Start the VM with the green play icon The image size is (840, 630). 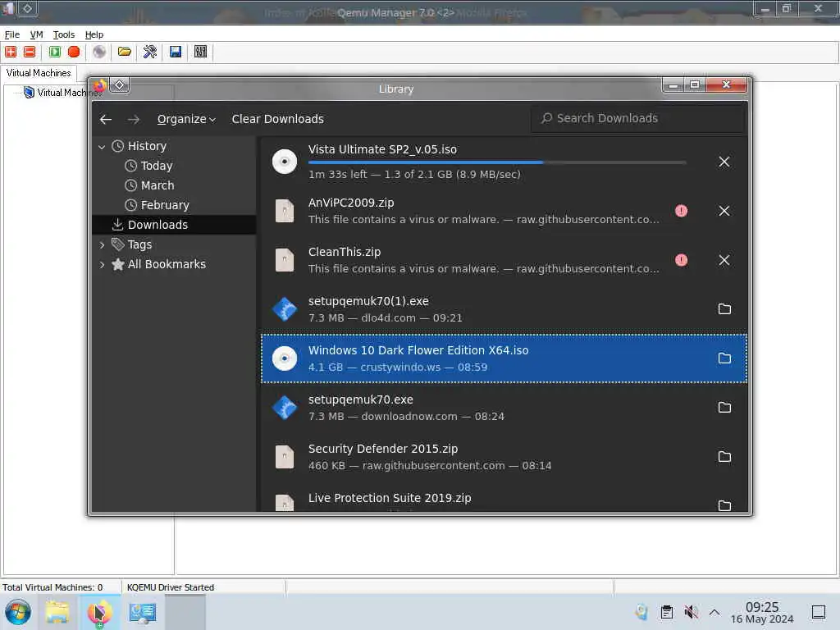[55, 52]
